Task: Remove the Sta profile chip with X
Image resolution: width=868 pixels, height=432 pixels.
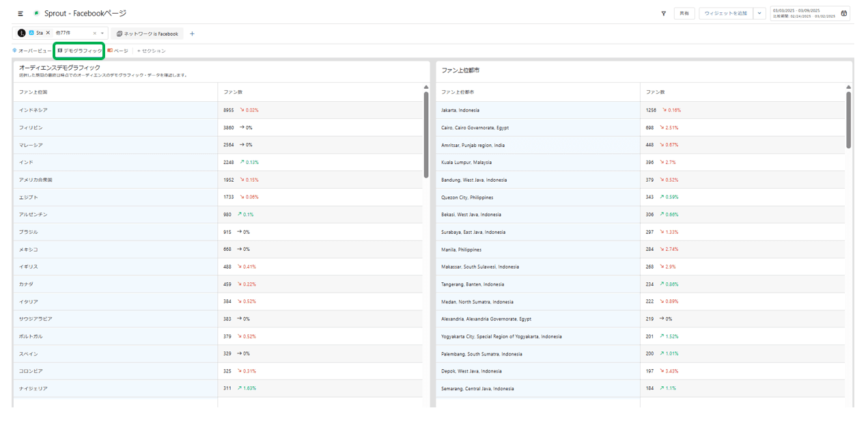Action: tap(48, 33)
